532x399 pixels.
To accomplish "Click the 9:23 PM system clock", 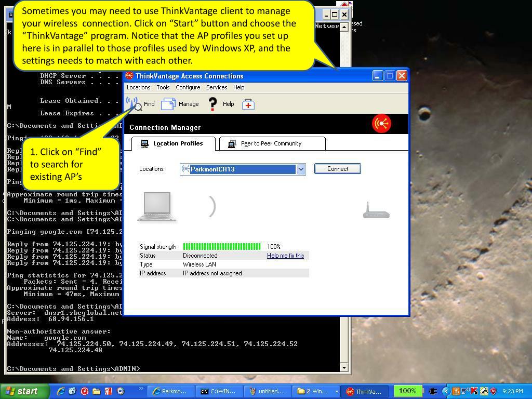I will click(512, 391).
